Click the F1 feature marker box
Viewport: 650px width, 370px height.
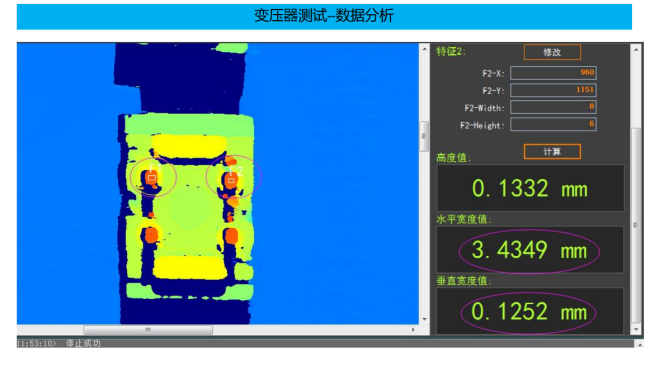(152, 178)
